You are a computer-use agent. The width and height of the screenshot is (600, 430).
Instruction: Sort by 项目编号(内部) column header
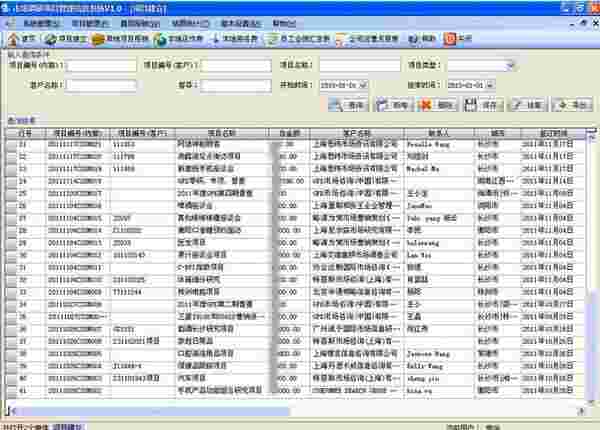tap(78, 133)
